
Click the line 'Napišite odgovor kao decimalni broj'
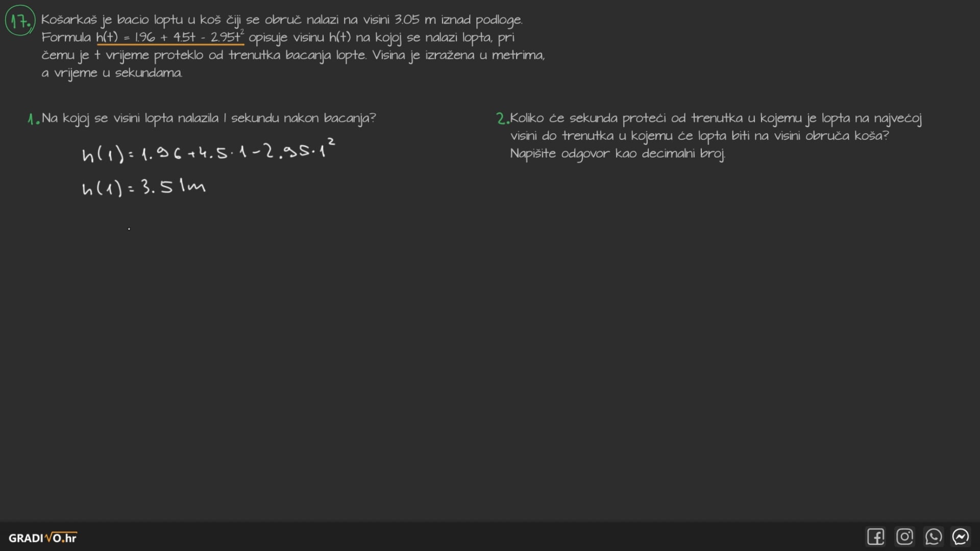(x=617, y=154)
